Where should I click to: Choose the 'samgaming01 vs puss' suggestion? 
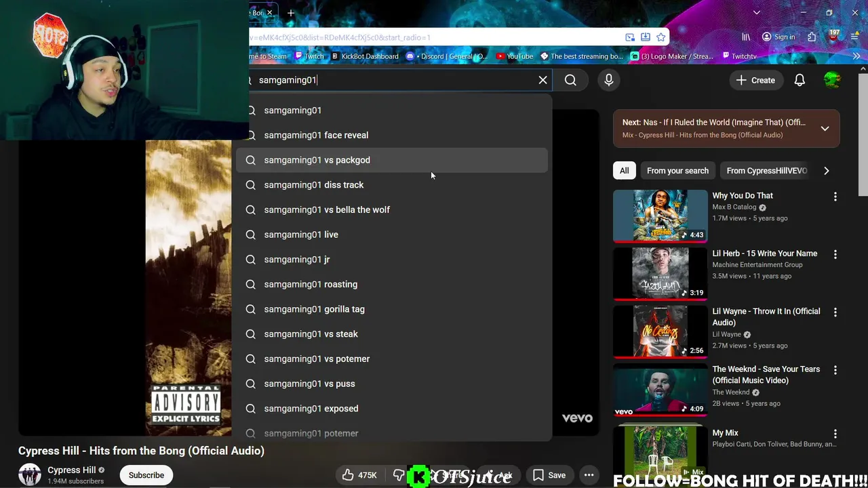coord(392,384)
